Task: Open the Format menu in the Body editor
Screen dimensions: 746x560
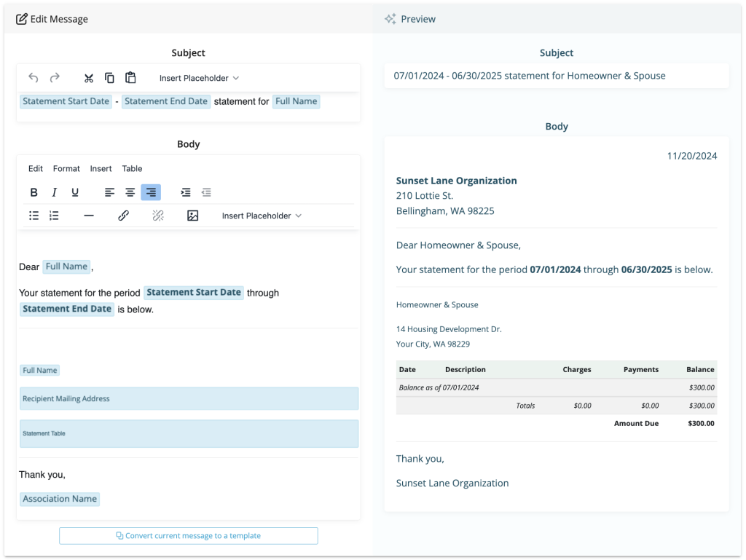Action: [66, 168]
